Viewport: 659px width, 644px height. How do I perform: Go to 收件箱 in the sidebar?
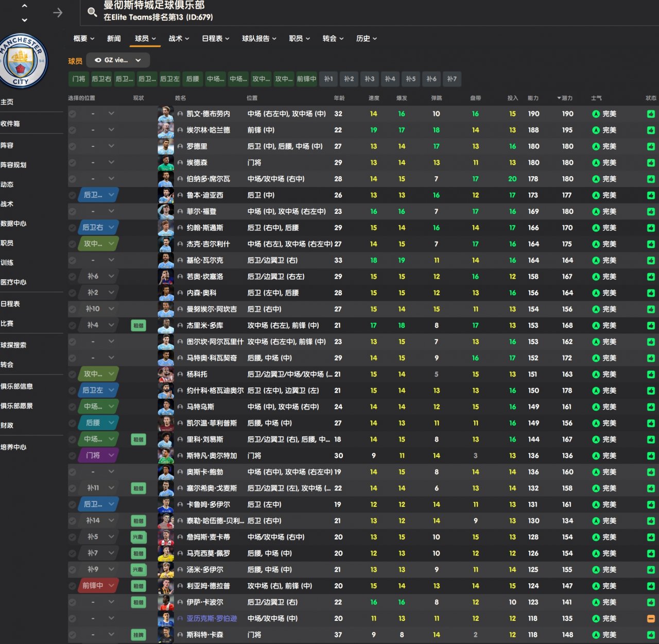[x=10, y=124]
